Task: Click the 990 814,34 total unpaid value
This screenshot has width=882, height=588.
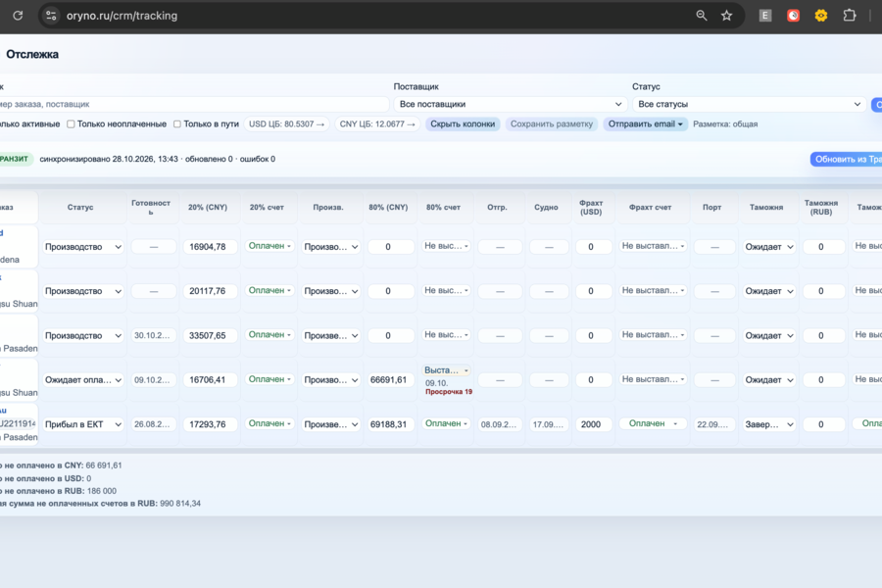Action: pyautogui.click(x=180, y=503)
